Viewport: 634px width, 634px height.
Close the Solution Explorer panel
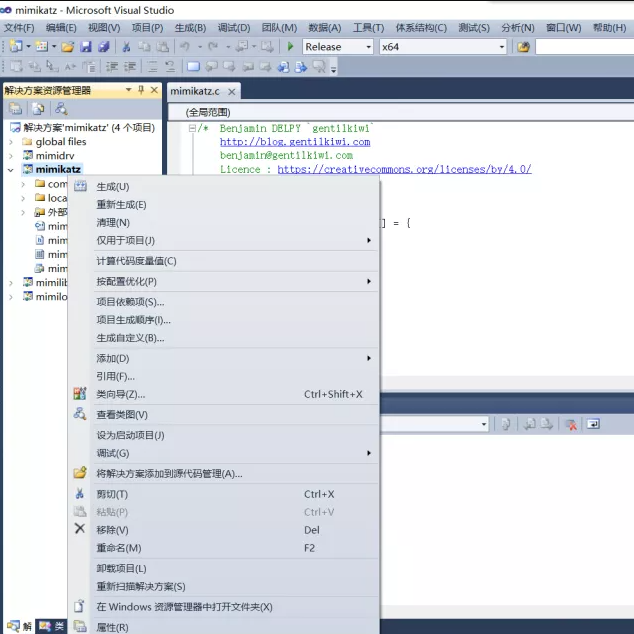pos(154,90)
